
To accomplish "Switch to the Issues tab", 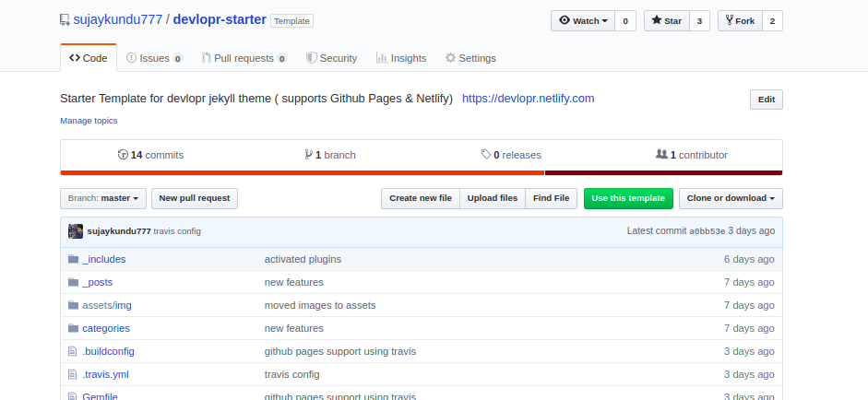I will click(x=153, y=58).
